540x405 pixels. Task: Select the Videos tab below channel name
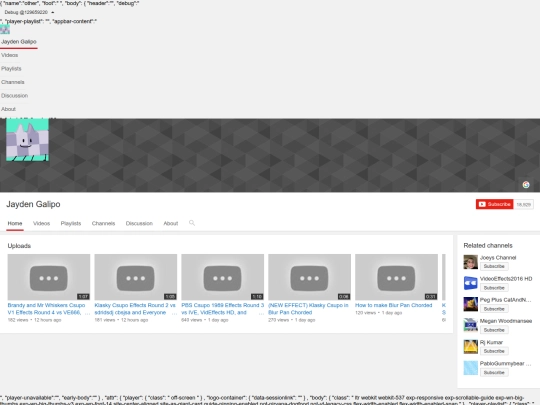click(41, 223)
